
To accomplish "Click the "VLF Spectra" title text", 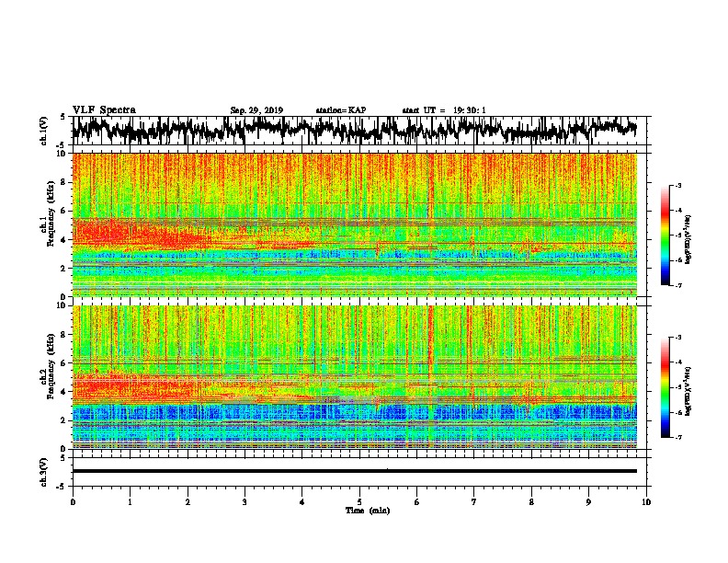I will [x=104, y=110].
